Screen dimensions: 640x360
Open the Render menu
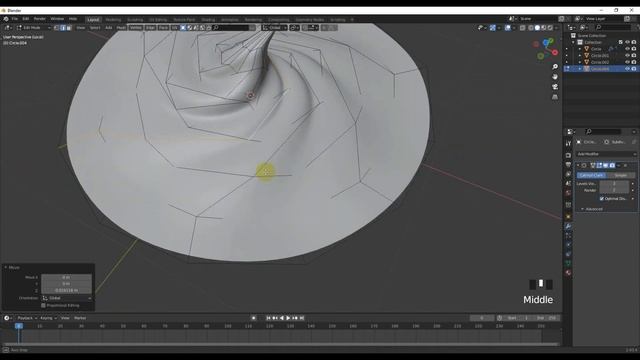point(40,19)
